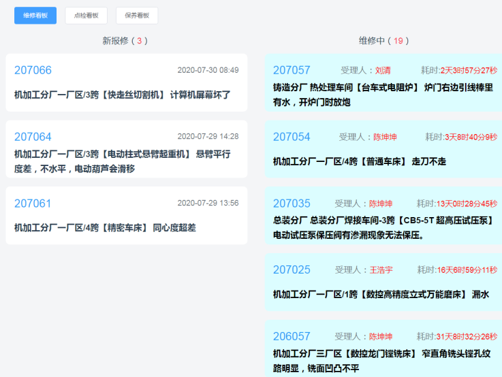Click handler name 陈坤坤 on order 206057
Screen dimensions: 502x377
coord(381,337)
